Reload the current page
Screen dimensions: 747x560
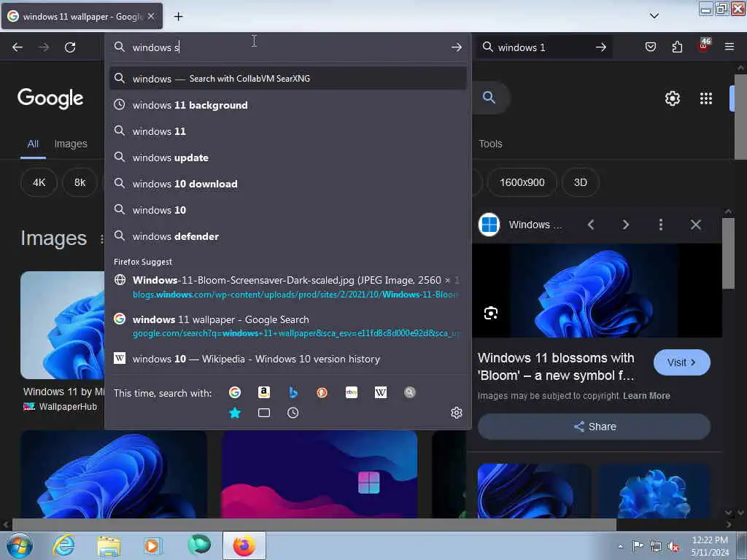pos(70,47)
